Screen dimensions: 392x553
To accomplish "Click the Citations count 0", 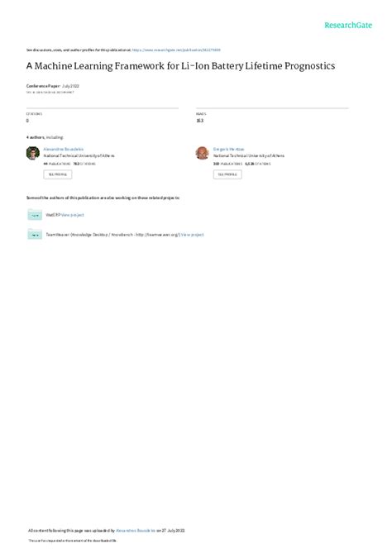I will pos(27,121).
